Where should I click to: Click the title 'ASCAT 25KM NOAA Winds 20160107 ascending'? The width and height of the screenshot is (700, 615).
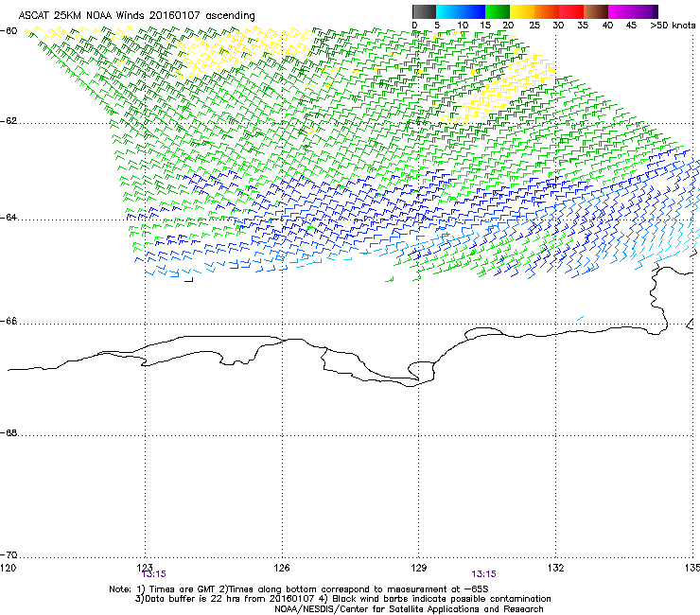tap(136, 16)
